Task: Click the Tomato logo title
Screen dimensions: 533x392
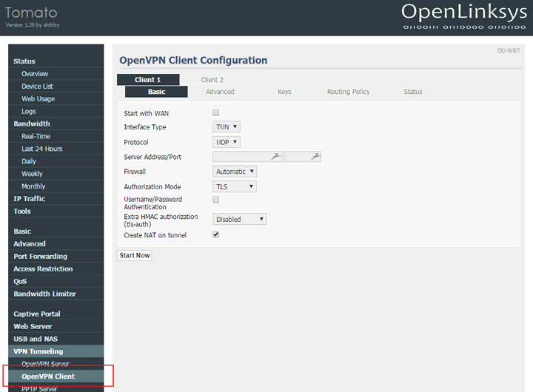Action: click(x=31, y=13)
